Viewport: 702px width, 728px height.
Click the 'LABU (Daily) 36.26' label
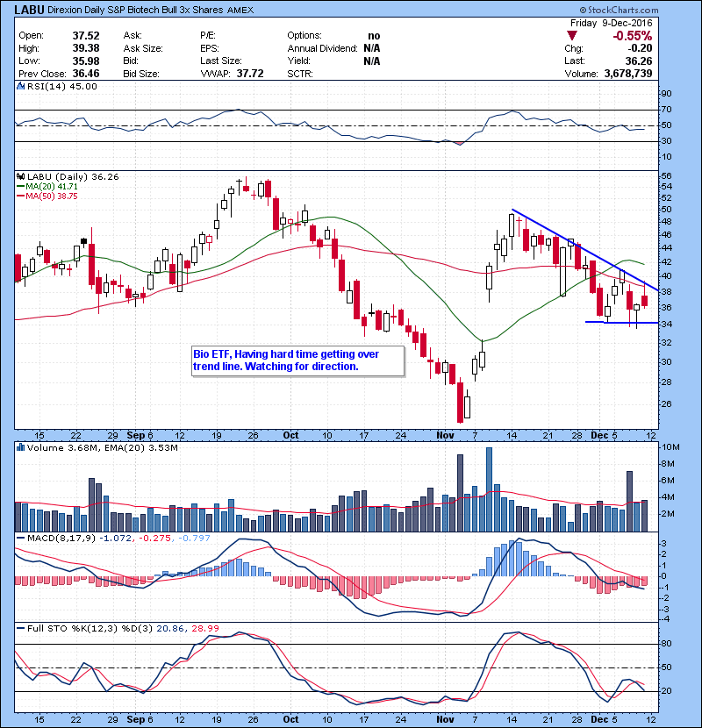[73, 176]
